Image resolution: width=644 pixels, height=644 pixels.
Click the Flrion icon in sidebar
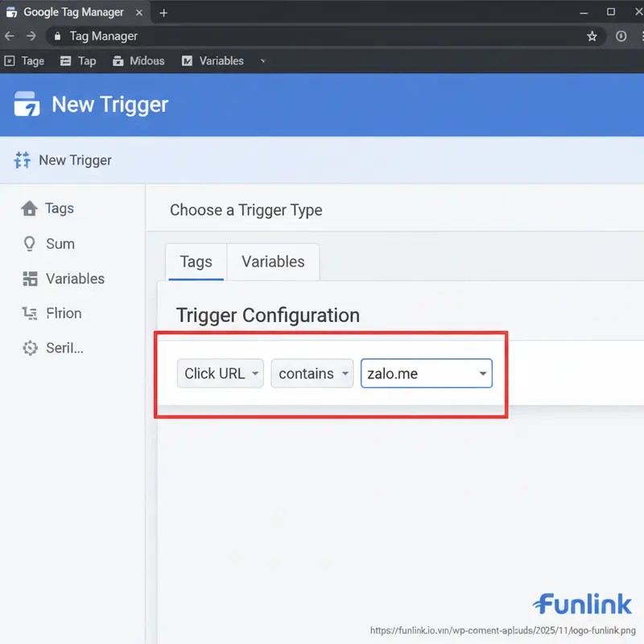(x=31, y=314)
